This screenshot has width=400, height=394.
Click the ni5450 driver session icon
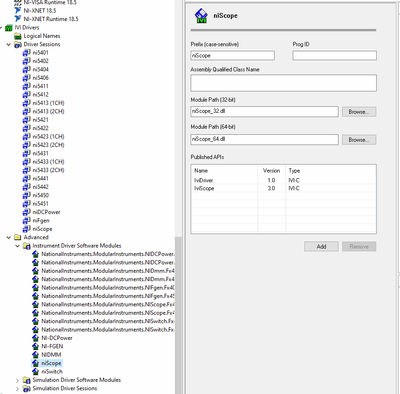(x=27, y=195)
